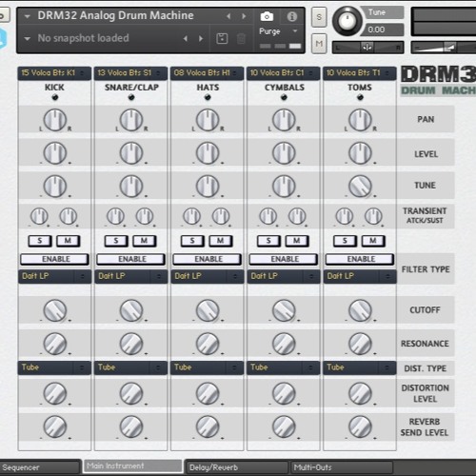Solo the Snare/Clap channel
The height and width of the screenshot is (476, 476).
point(116,241)
